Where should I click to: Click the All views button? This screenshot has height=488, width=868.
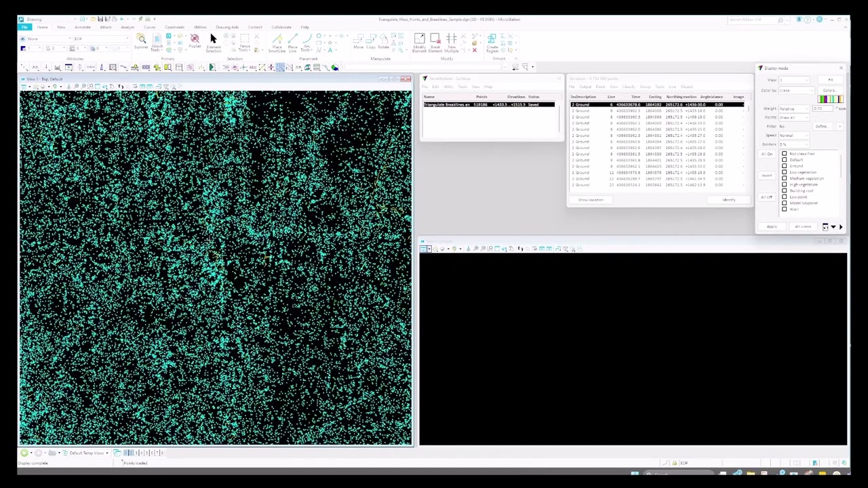coord(803,227)
